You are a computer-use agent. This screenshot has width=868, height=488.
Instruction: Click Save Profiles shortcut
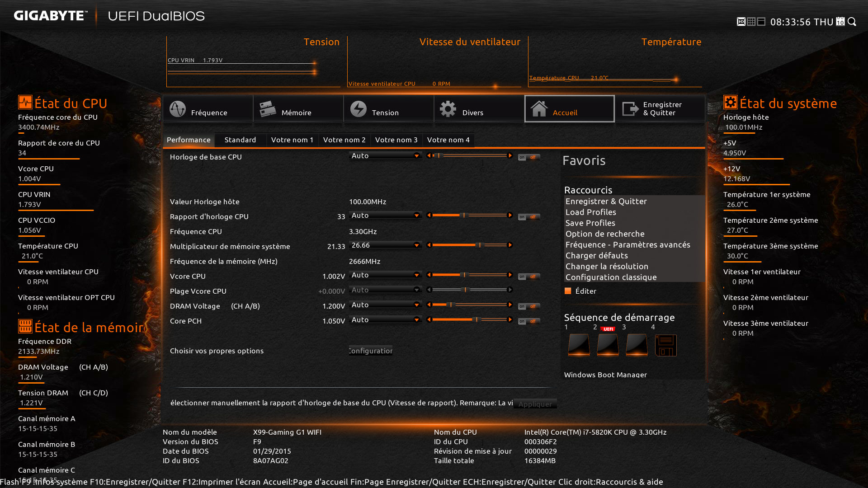pyautogui.click(x=590, y=223)
